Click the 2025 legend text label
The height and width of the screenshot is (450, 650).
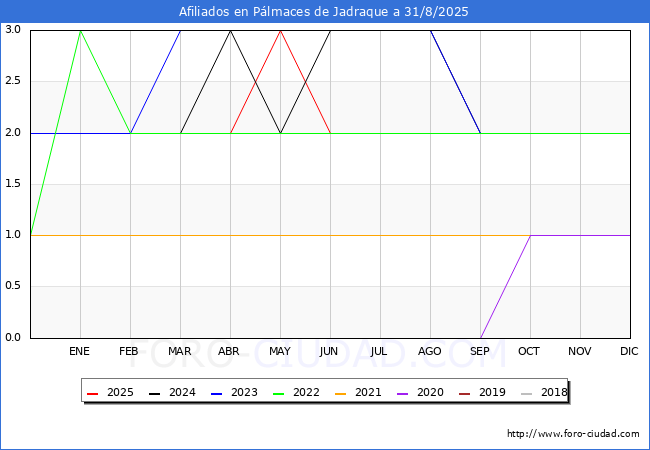pyautogui.click(x=120, y=392)
